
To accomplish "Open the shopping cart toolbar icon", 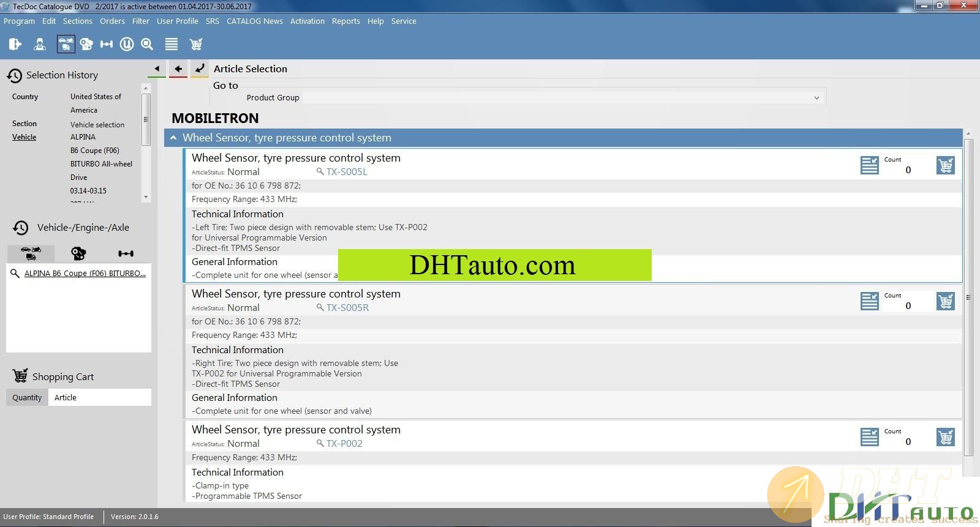I will pos(196,44).
